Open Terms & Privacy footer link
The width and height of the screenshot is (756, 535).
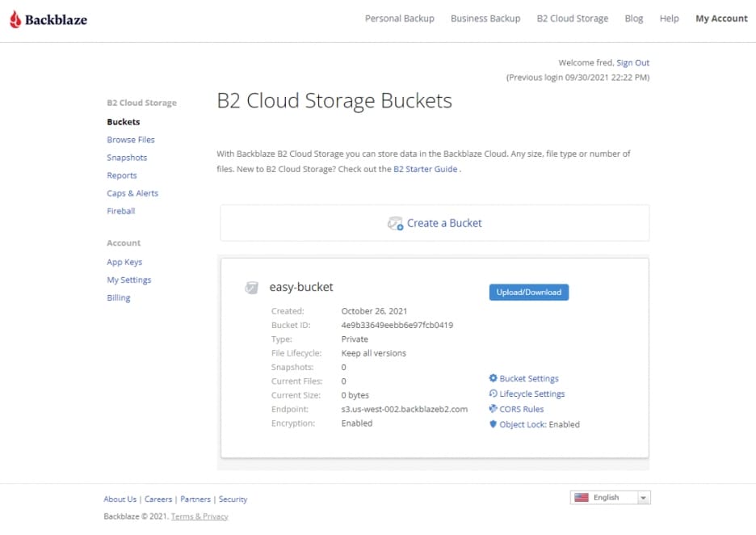pos(199,516)
